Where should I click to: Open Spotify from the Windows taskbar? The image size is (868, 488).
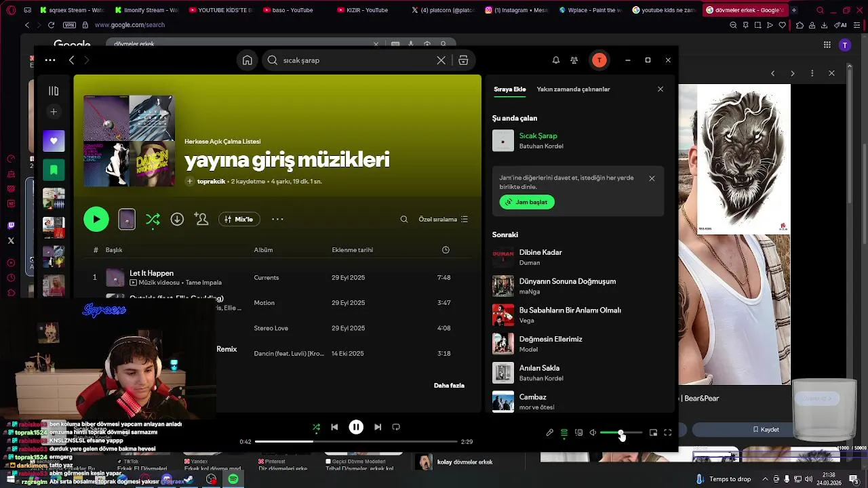click(x=233, y=479)
